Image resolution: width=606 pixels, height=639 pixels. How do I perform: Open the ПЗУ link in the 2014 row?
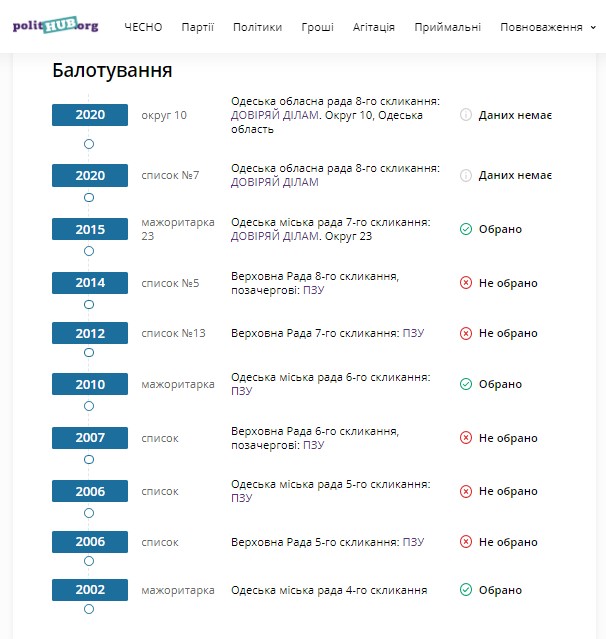tap(313, 290)
